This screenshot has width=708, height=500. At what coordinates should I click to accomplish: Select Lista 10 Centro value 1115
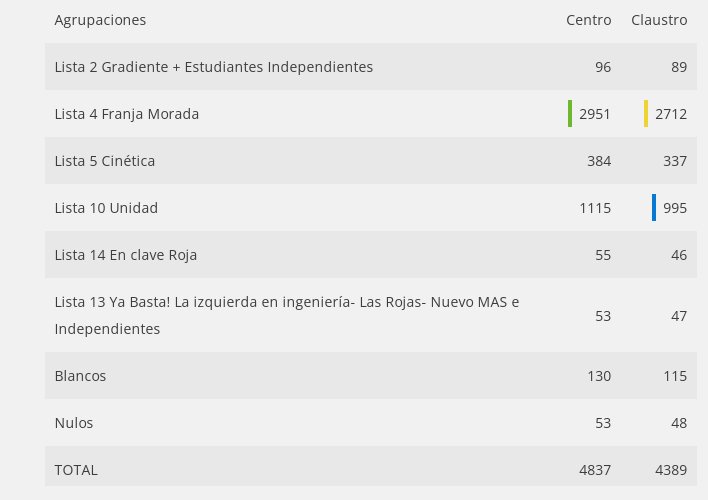coord(595,208)
